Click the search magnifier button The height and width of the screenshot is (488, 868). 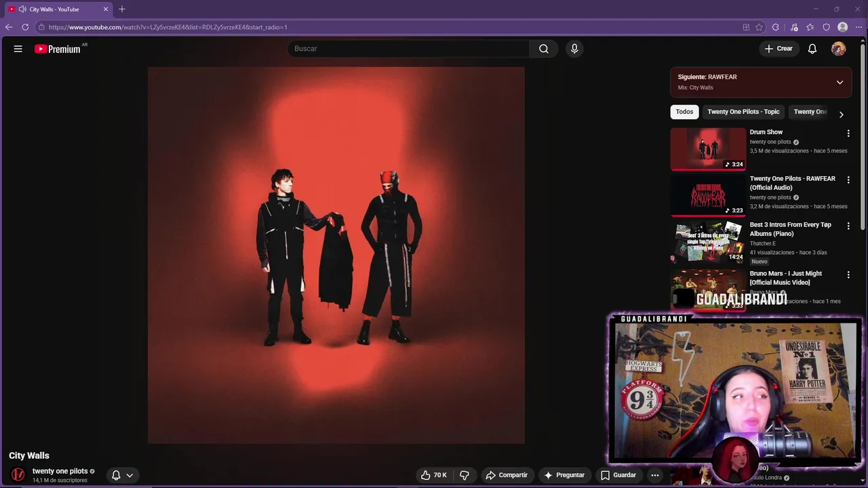544,49
